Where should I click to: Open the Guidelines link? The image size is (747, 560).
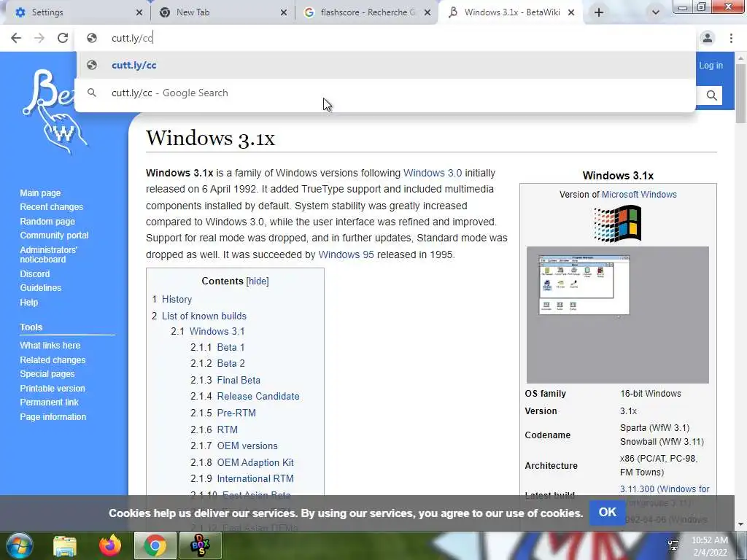pos(41,287)
